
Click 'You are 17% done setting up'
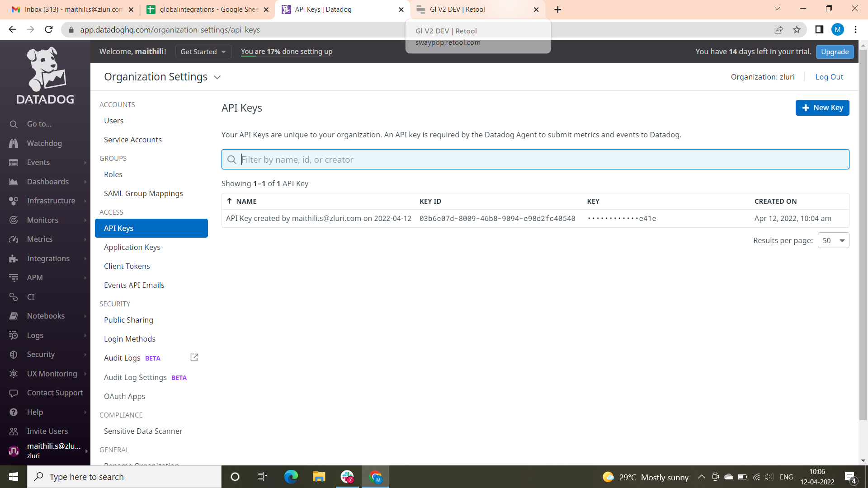pos(286,52)
